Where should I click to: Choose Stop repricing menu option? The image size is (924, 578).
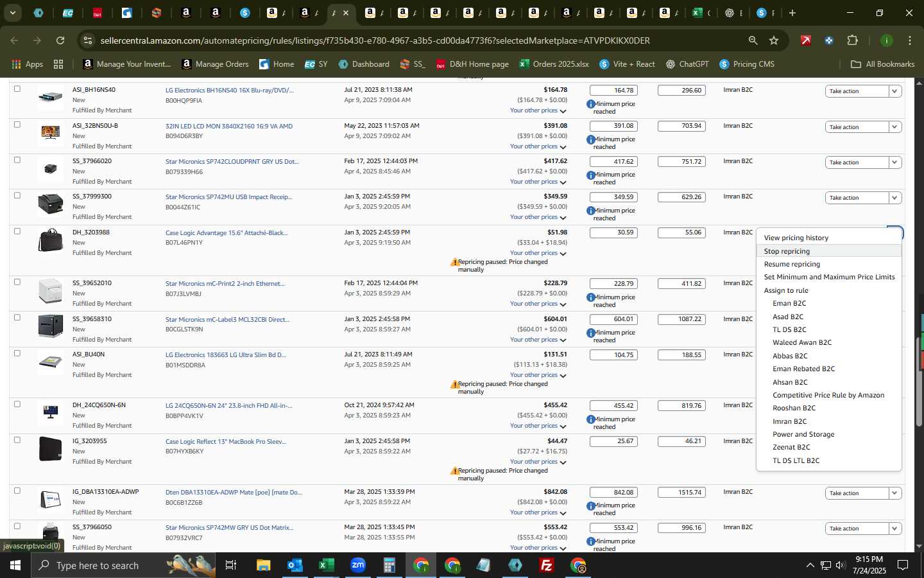(x=787, y=251)
